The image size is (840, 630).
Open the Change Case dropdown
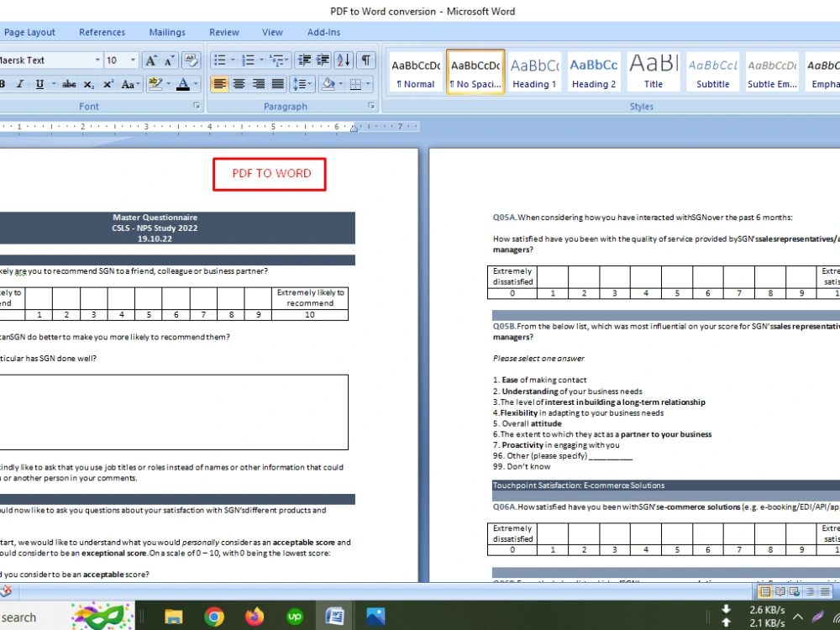pos(130,84)
